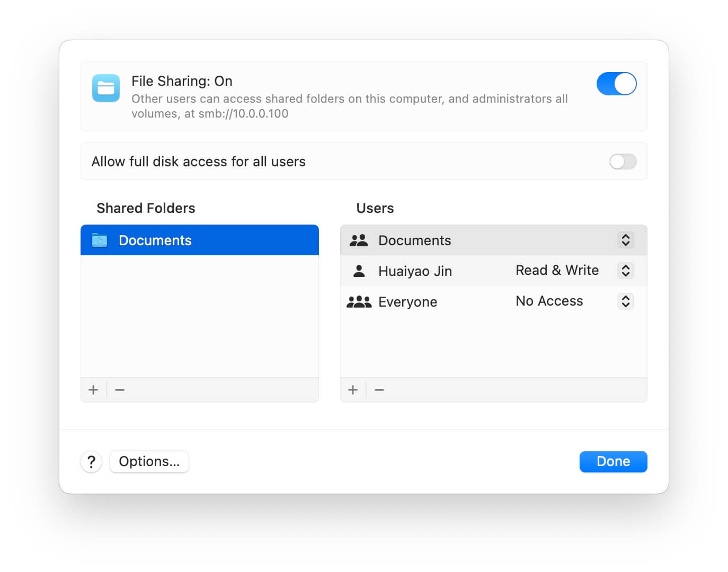Turn off the File Sharing switch

click(x=616, y=84)
